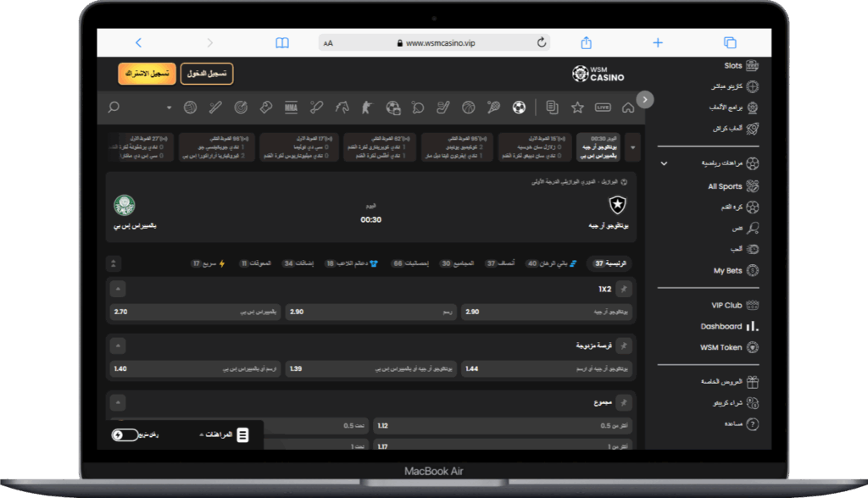The width and height of the screenshot is (868, 498).
Task: Pin the double chance market
Action: tap(624, 346)
